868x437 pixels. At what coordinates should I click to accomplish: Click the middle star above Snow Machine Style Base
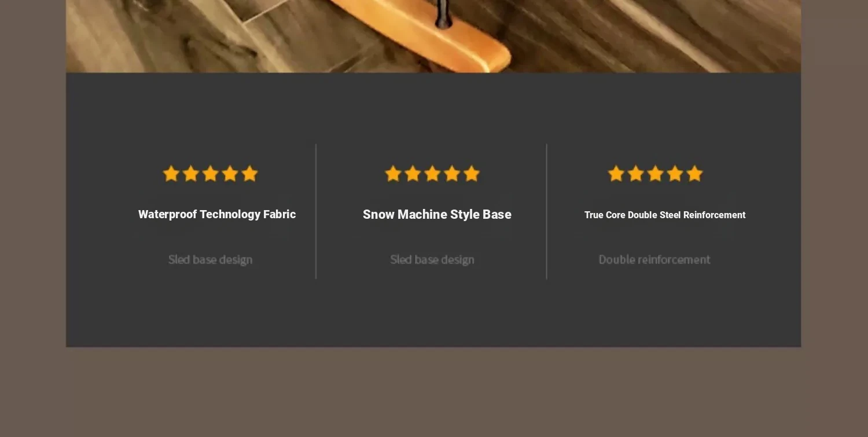[x=432, y=174]
